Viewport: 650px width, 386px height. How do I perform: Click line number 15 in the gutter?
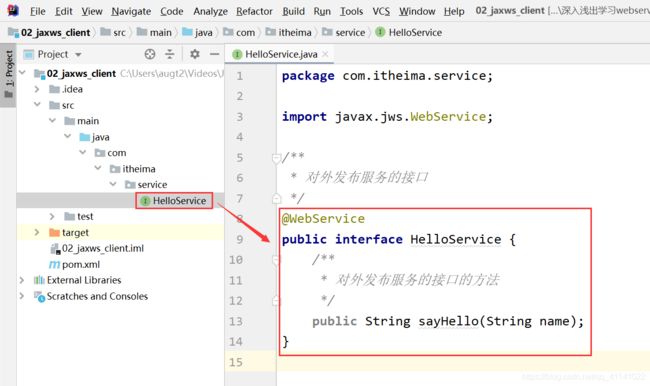[x=235, y=362]
